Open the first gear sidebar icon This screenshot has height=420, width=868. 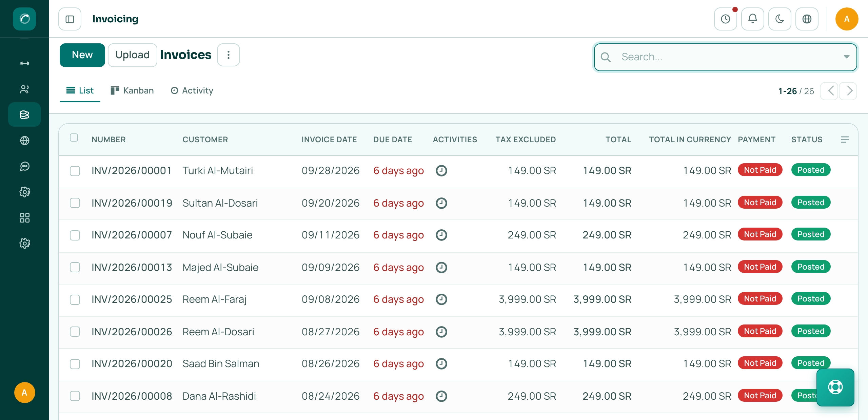tap(24, 192)
